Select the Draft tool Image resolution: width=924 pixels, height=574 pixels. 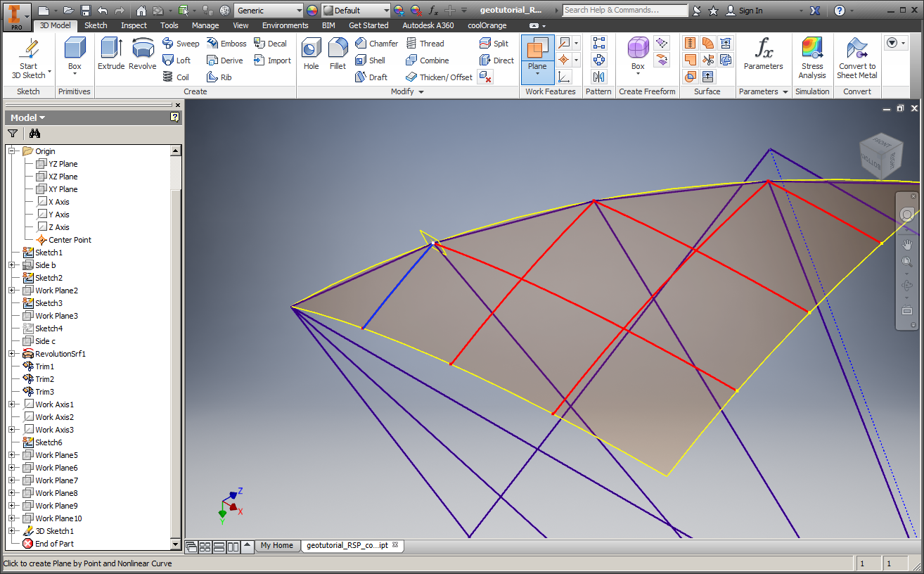(x=371, y=77)
